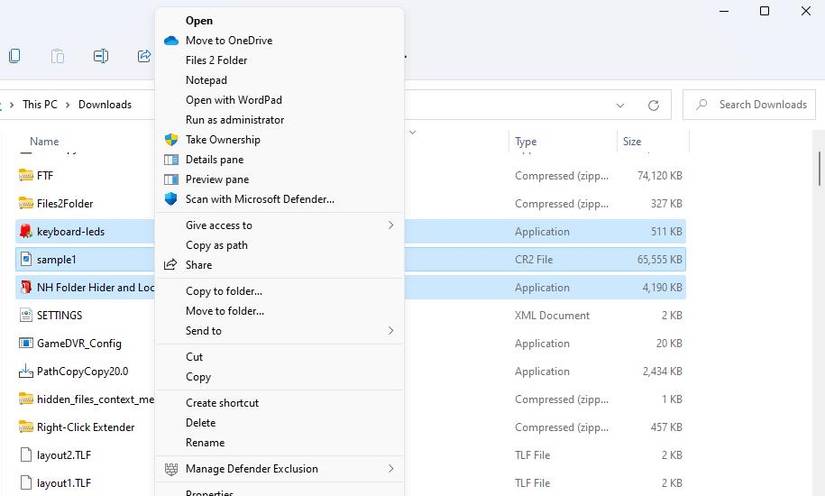Click the Microsoft Defender shield icon
Viewport: 825px width, 496px height.
[171, 199]
